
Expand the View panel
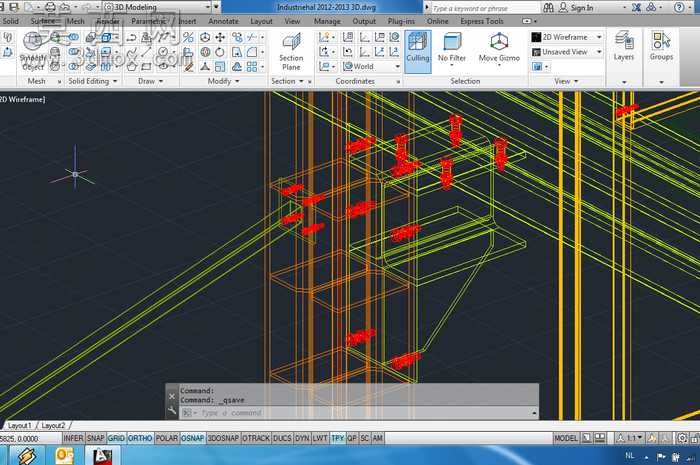pos(566,81)
